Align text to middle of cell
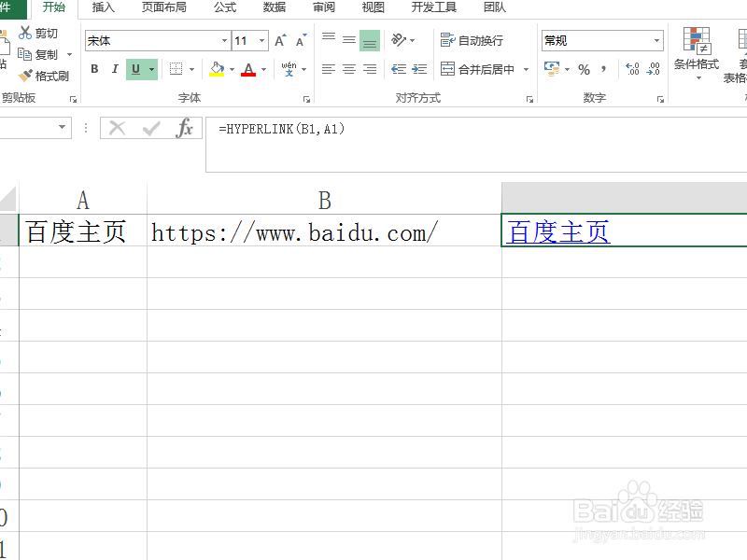The height and width of the screenshot is (560, 747). click(x=348, y=41)
